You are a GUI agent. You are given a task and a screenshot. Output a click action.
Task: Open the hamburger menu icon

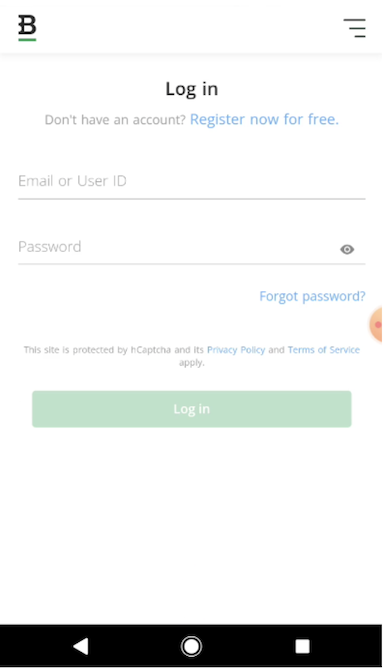pyautogui.click(x=354, y=28)
